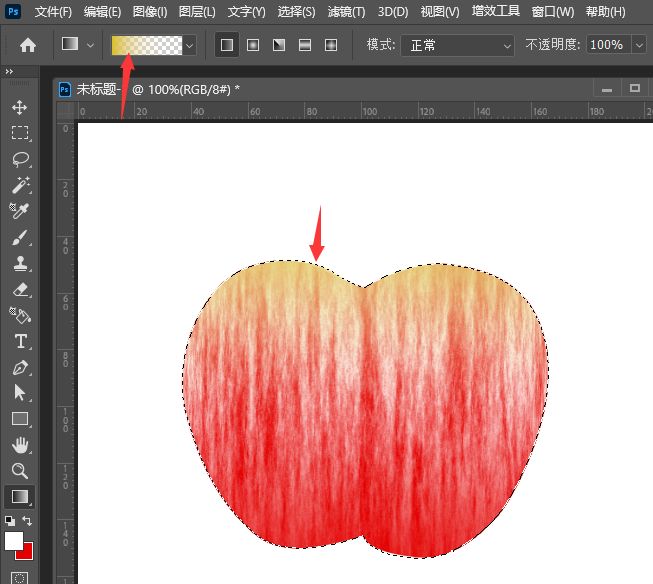
Task: Open the 帮助(H) menu
Action: [606, 12]
